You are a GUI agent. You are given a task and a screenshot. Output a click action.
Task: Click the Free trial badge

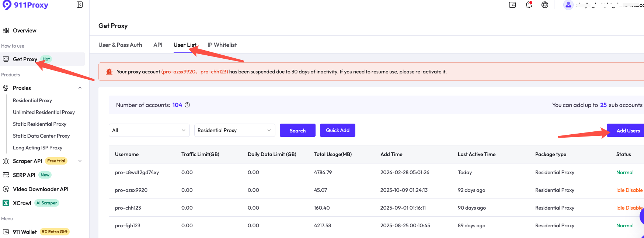pos(56,161)
